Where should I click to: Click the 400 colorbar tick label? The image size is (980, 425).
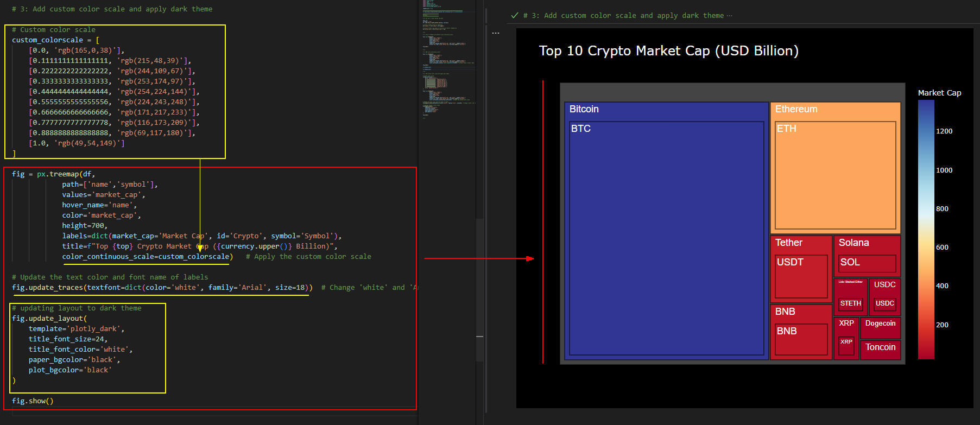click(942, 286)
